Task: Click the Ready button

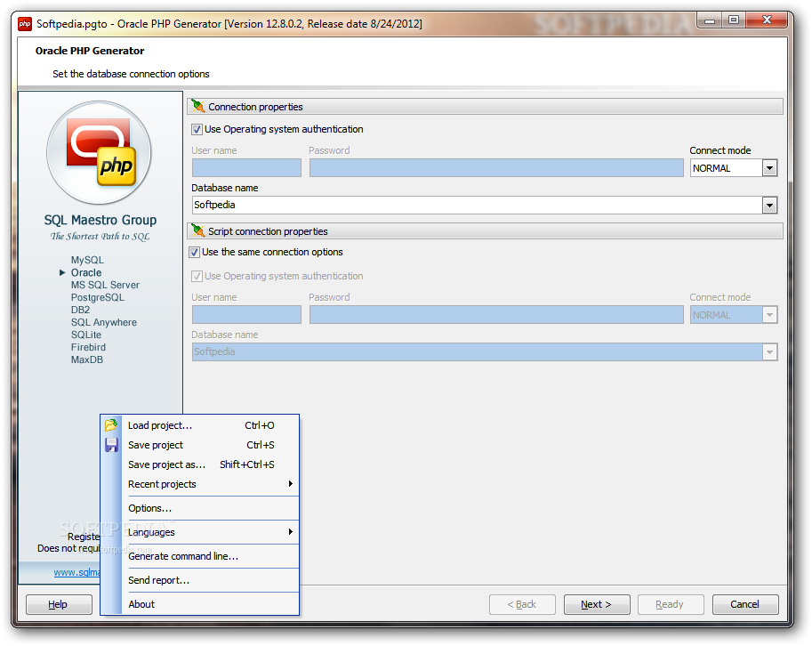Action: point(670,604)
